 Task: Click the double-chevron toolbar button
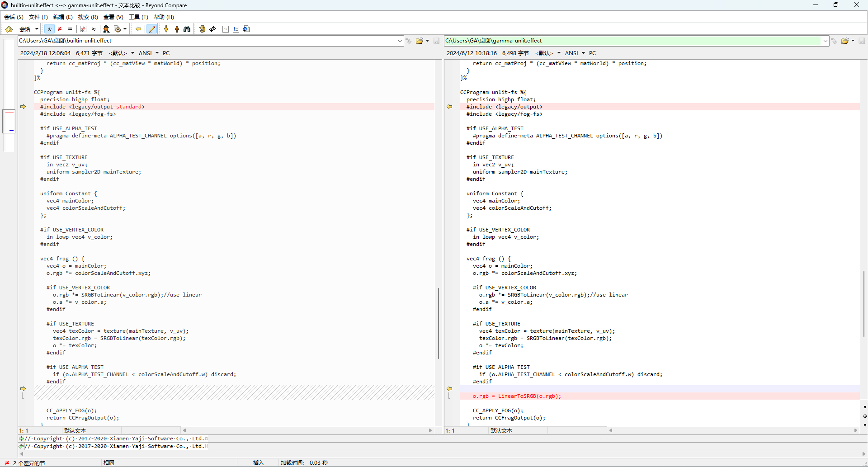(226, 29)
